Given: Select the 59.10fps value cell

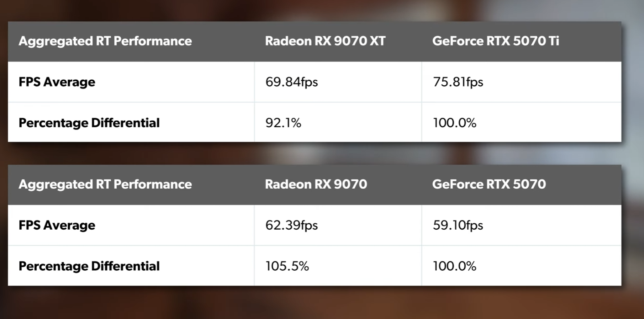Looking at the screenshot, I should click(521, 225).
